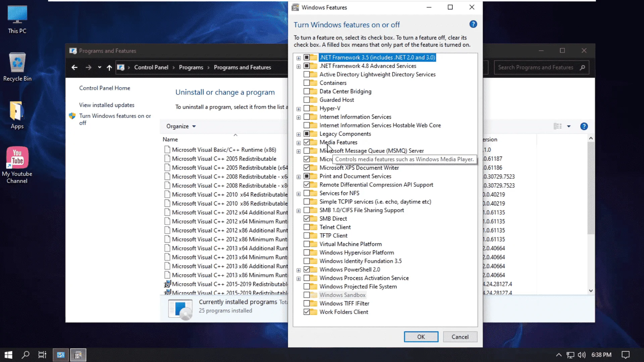
Task: Open View installed updates link
Action: [x=107, y=105]
